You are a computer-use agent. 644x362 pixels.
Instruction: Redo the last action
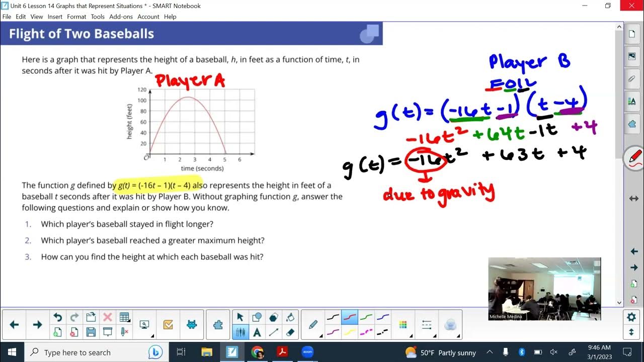[74, 317]
